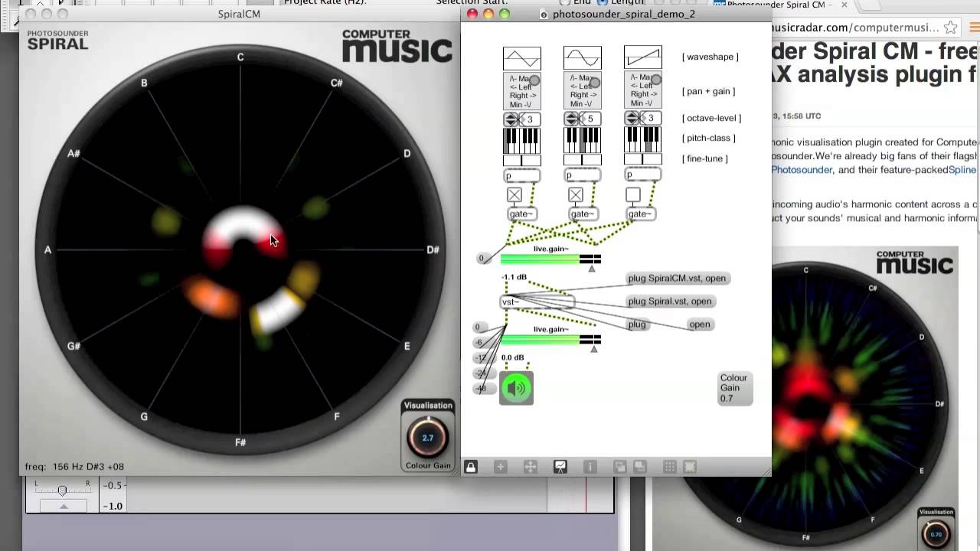Click the first octave-level stepper arrows
The image size is (980, 551).
point(510,119)
